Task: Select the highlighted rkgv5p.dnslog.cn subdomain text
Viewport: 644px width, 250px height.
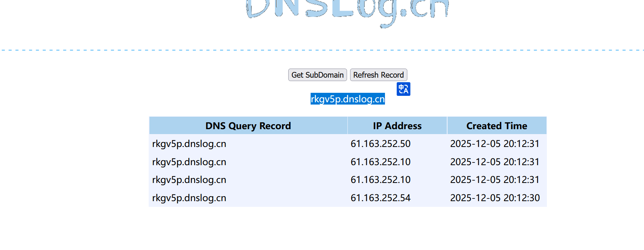Action: click(347, 99)
